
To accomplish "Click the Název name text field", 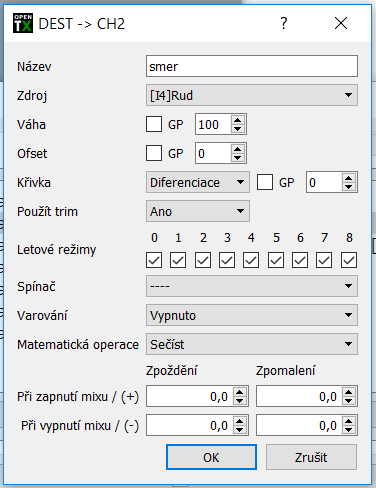I will [x=252, y=66].
